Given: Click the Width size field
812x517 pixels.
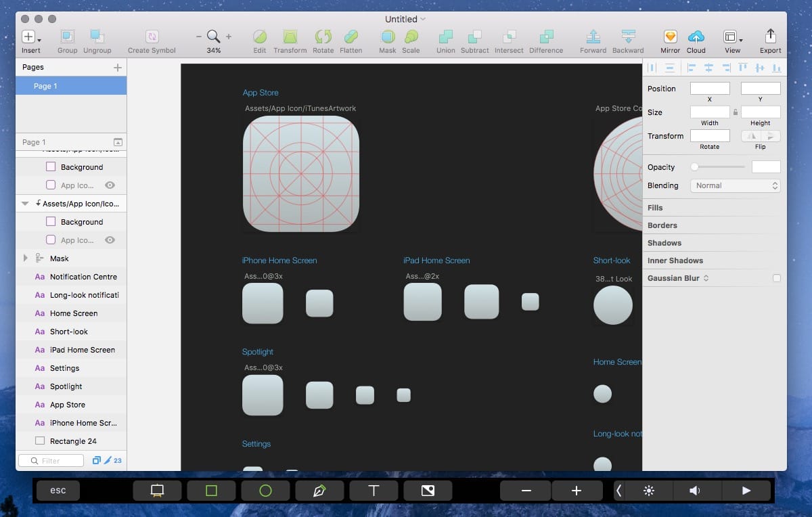Looking at the screenshot, I should pyautogui.click(x=710, y=112).
